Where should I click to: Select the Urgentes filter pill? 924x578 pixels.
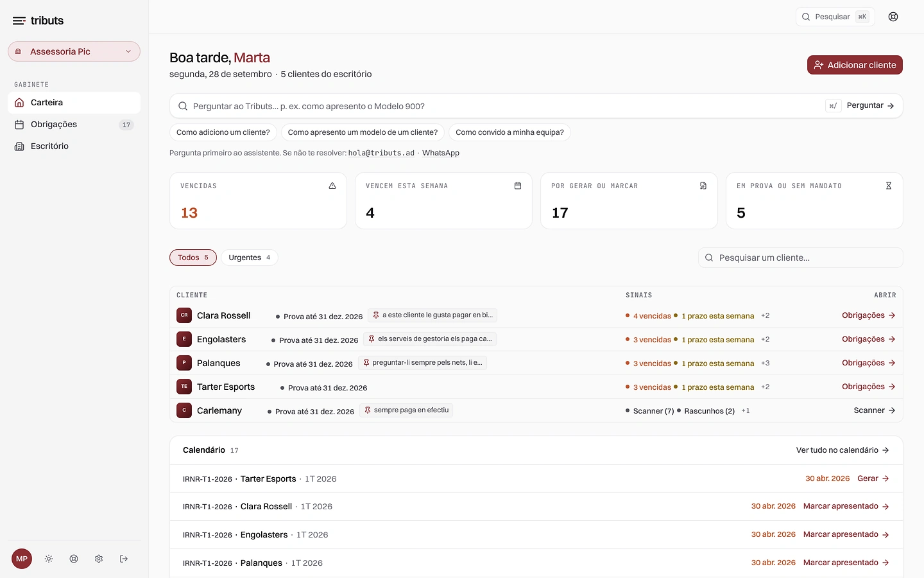click(x=250, y=258)
